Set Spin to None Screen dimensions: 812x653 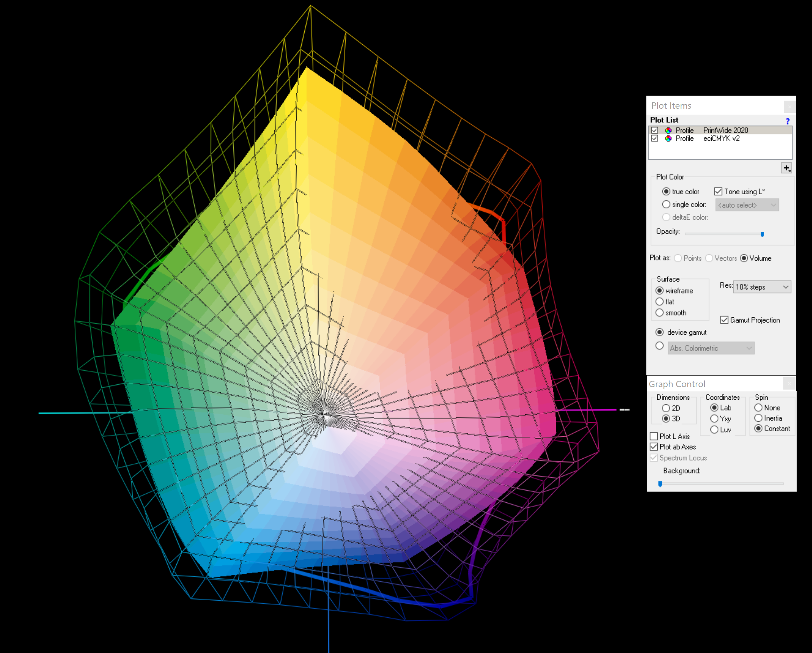758,407
